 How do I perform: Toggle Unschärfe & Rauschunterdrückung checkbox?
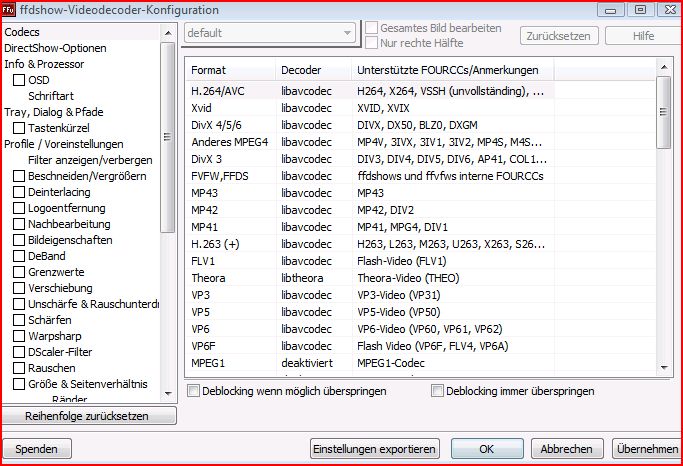click(x=19, y=304)
